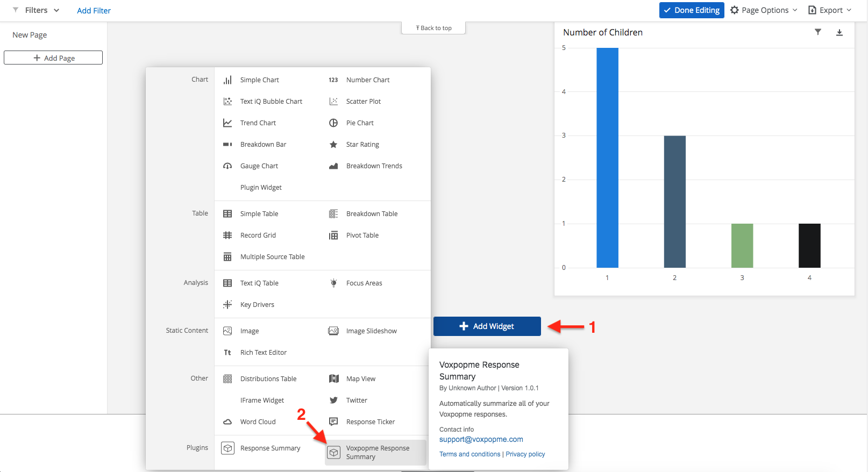This screenshot has width=868, height=472.
Task: Pick the Text iQ Bubble Chart icon
Action: 227,102
